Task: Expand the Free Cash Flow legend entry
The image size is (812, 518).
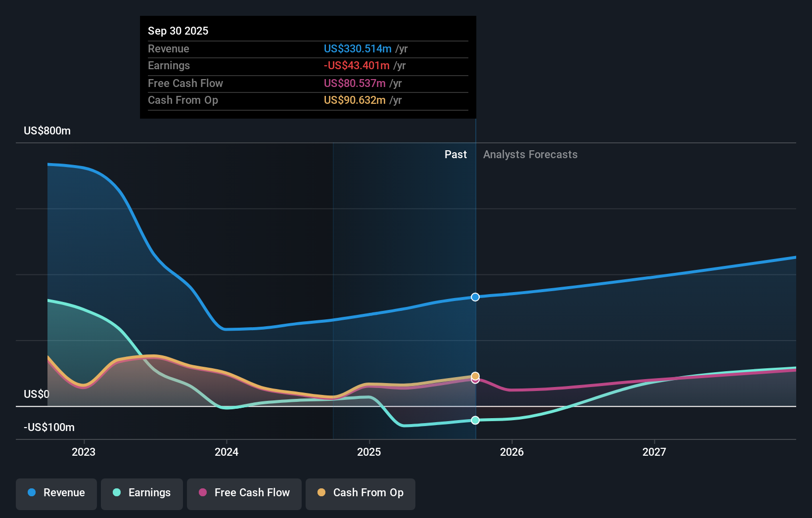Action: pos(244,494)
